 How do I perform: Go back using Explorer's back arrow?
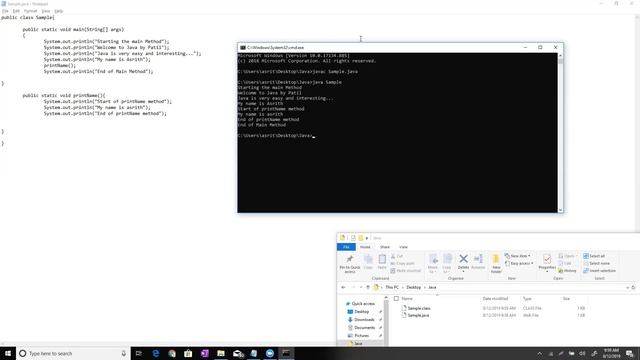[x=343, y=287]
